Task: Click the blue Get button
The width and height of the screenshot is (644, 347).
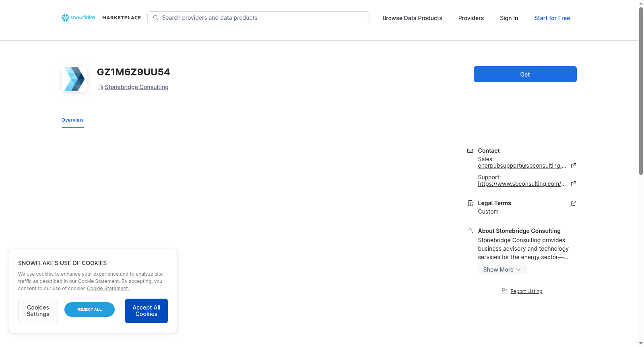Action: (525, 74)
